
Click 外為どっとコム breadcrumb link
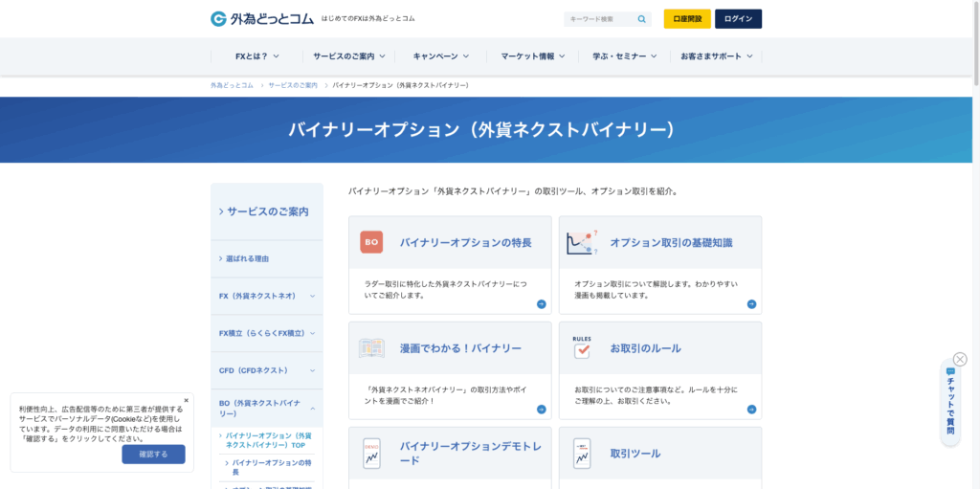pyautogui.click(x=232, y=85)
